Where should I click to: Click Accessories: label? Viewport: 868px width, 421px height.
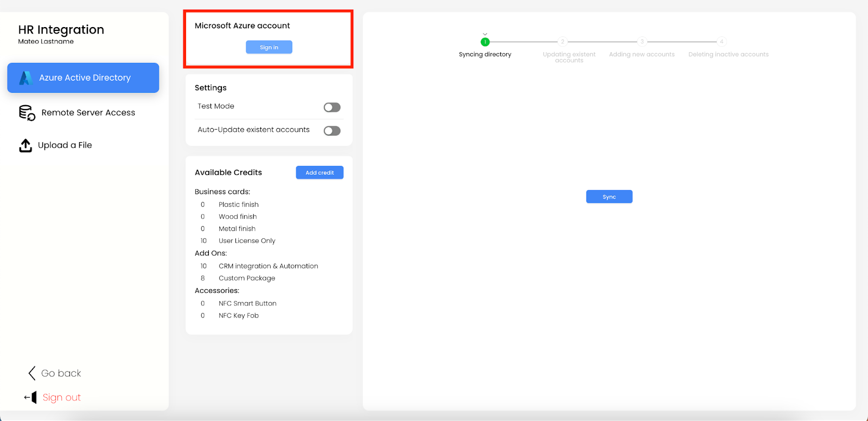[x=217, y=291]
